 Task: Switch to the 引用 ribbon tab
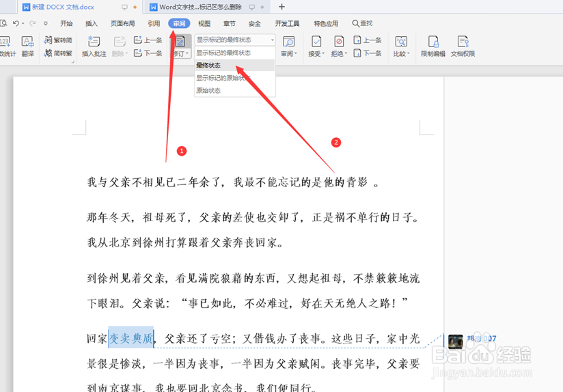pyautogui.click(x=154, y=23)
